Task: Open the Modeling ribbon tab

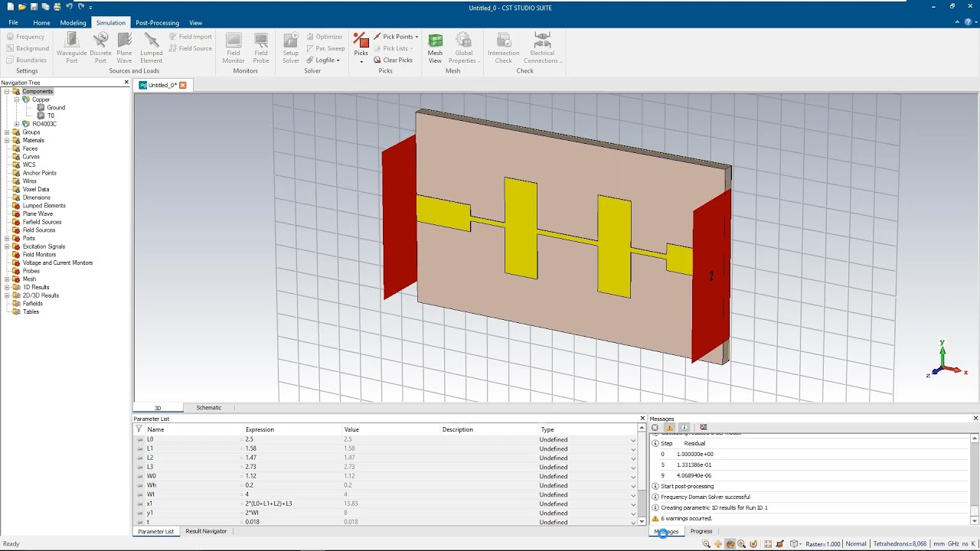Action: click(x=73, y=23)
